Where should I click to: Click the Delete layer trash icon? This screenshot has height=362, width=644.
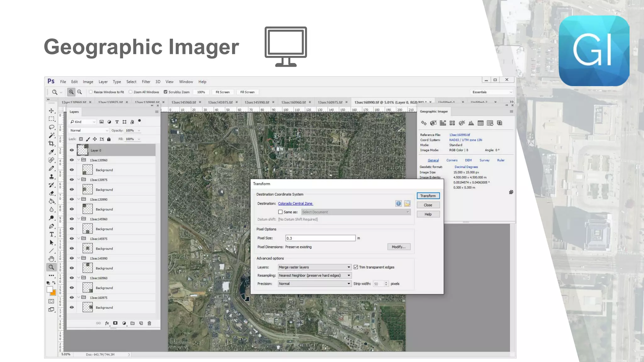click(x=149, y=323)
